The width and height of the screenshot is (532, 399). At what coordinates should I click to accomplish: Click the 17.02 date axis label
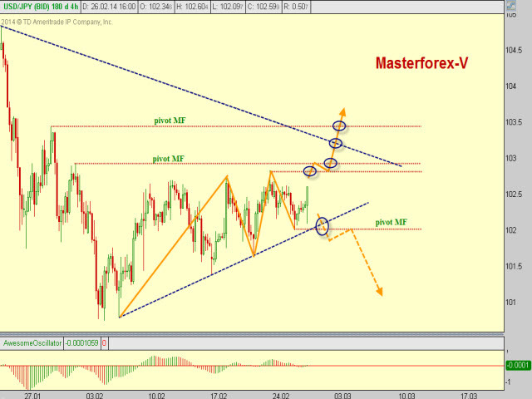click(219, 396)
